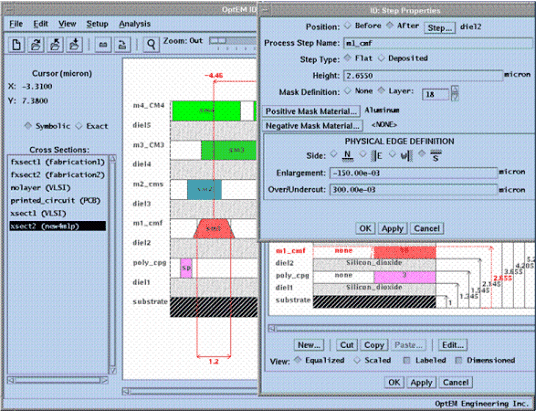The height and width of the screenshot is (411, 536).
Task: Open the Analysis menu
Action: click(x=135, y=24)
